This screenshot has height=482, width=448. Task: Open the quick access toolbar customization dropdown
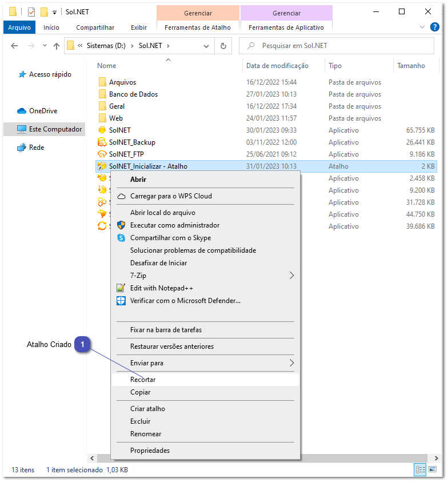[x=54, y=13]
